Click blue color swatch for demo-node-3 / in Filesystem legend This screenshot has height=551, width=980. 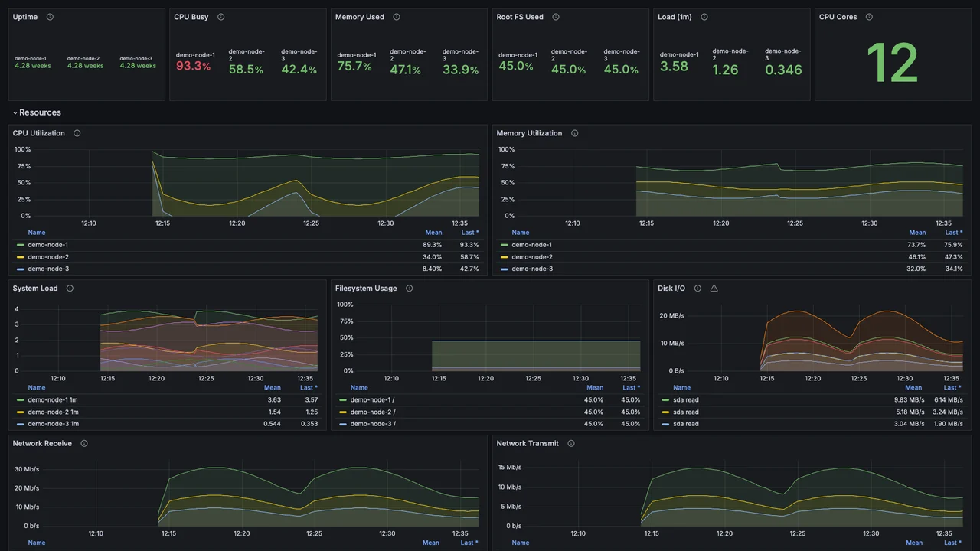tap(342, 424)
